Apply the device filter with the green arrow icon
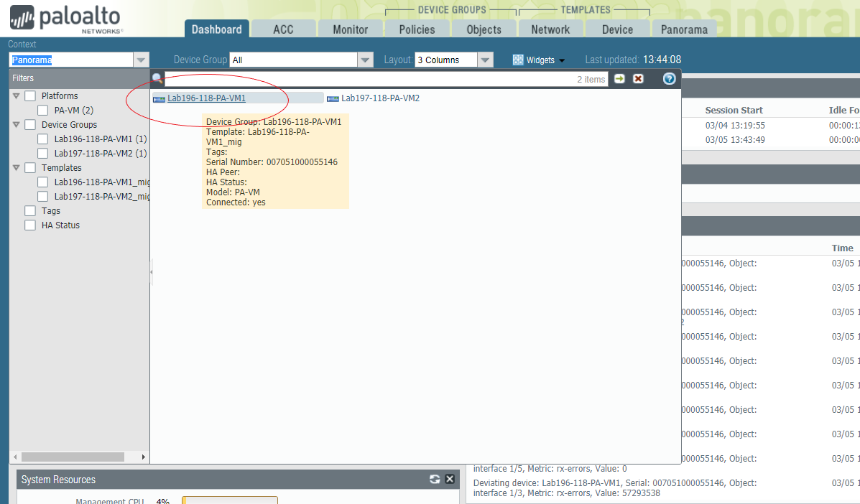 coord(619,79)
